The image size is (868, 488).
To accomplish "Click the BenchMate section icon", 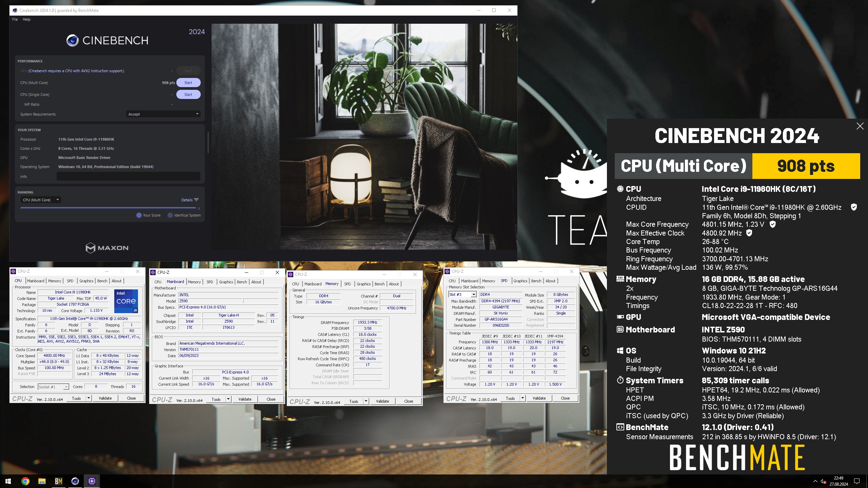I will tap(620, 427).
